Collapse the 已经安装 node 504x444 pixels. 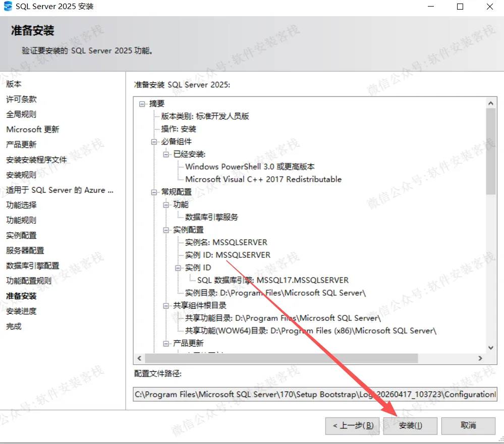coord(166,154)
